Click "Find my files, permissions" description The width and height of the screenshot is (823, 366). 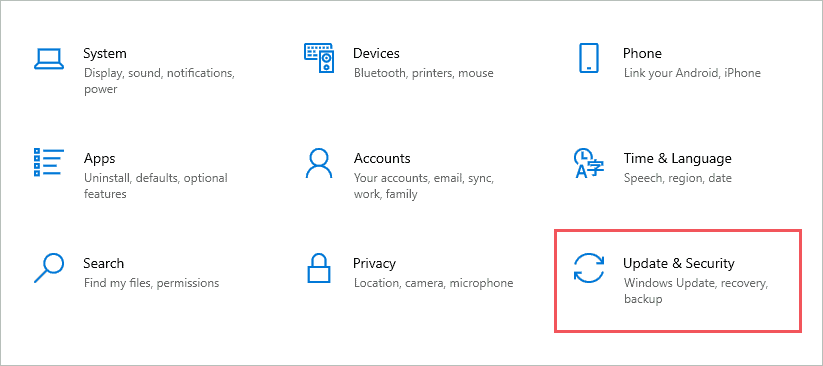pyautogui.click(x=152, y=283)
